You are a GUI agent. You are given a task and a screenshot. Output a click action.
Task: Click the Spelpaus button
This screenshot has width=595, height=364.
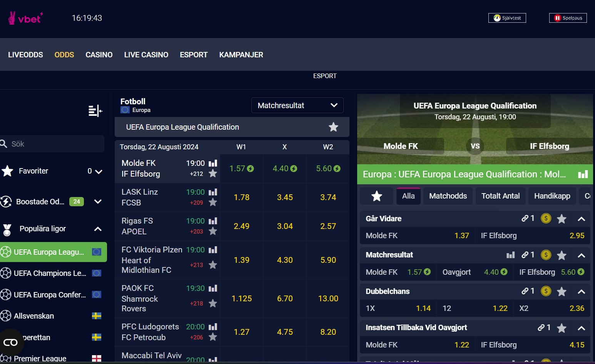click(568, 18)
